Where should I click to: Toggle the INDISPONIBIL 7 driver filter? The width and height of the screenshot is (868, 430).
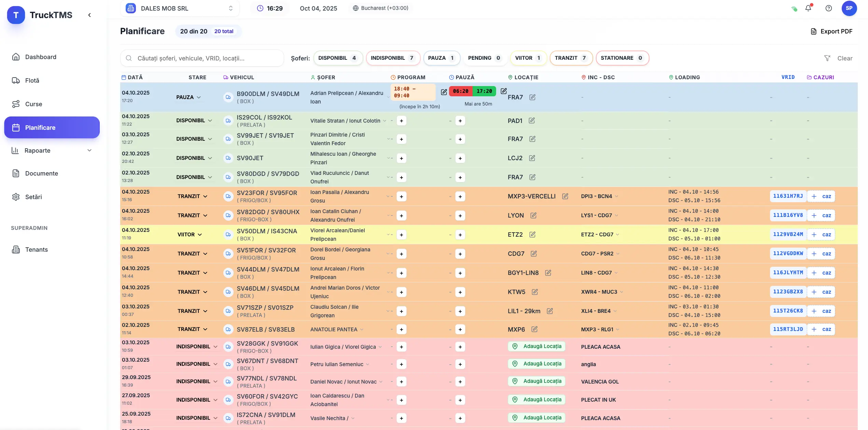[x=393, y=58]
